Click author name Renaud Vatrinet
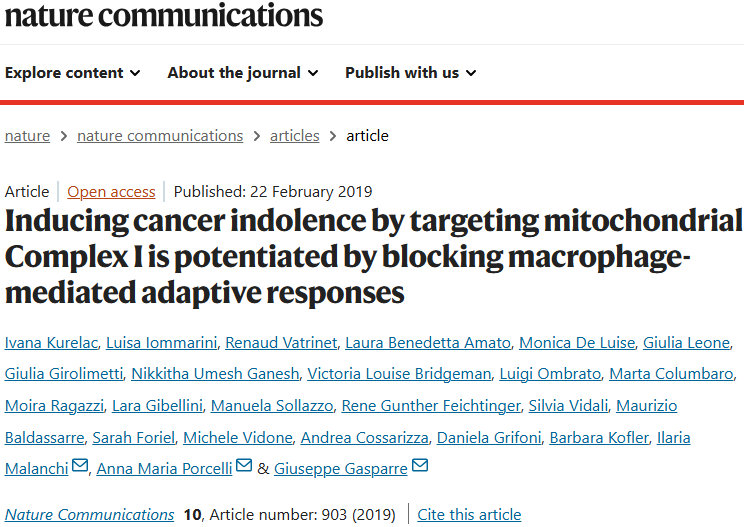This screenshot has height=527, width=744. 280,343
